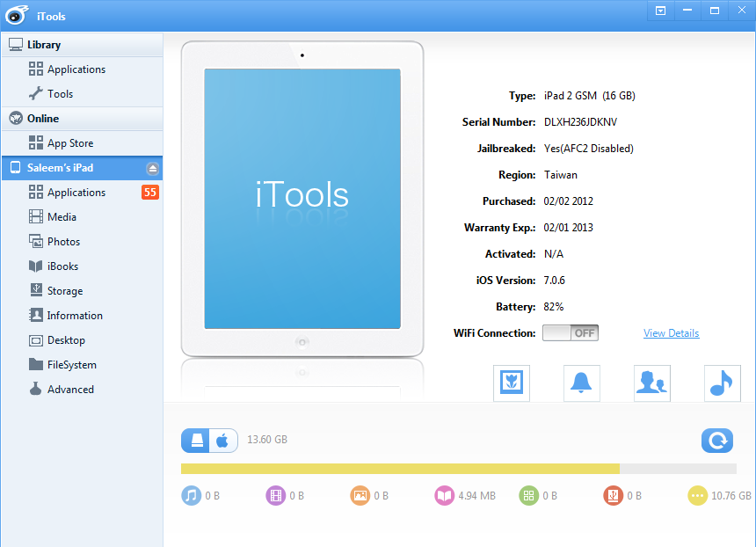
Task: Open Photos section of the iPad
Action: [82, 242]
